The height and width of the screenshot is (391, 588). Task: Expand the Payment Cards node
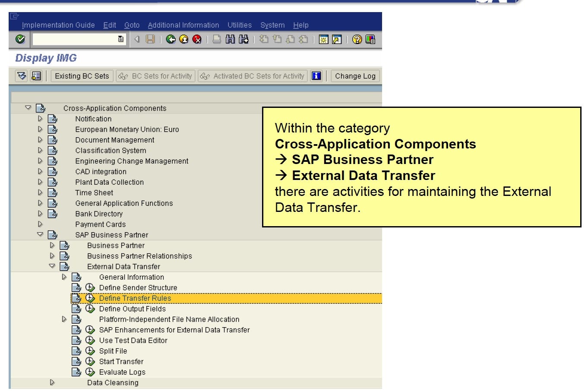pyautogui.click(x=40, y=224)
